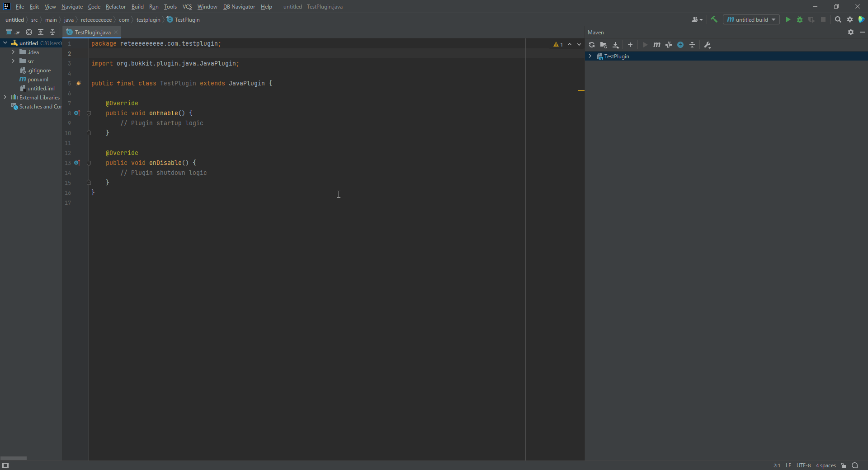Image resolution: width=868 pixels, height=470 pixels.
Task: Expand the src folder in project tree
Action: pyautogui.click(x=13, y=61)
